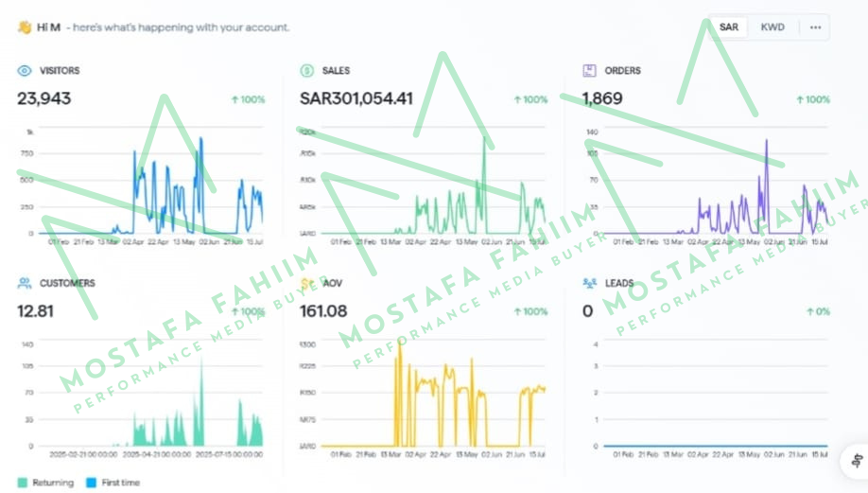
Task: Select the Visitors card heading
Action: pos(60,71)
